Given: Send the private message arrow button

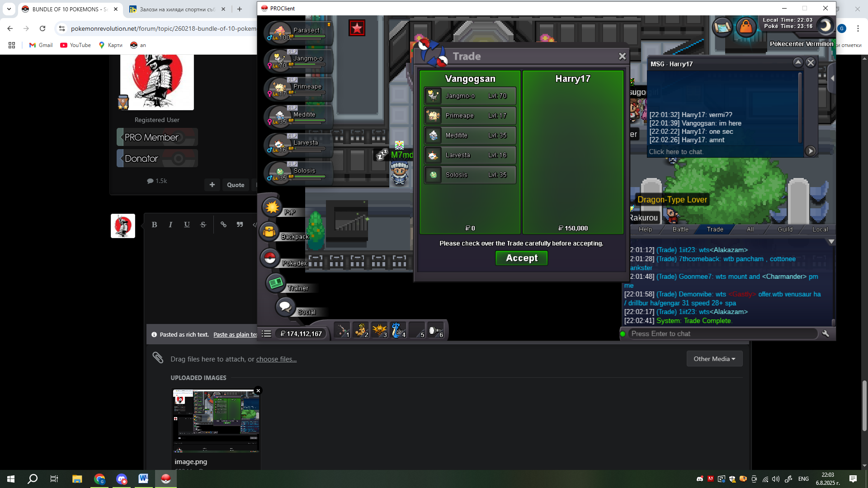Looking at the screenshot, I should tap(811, 151).
